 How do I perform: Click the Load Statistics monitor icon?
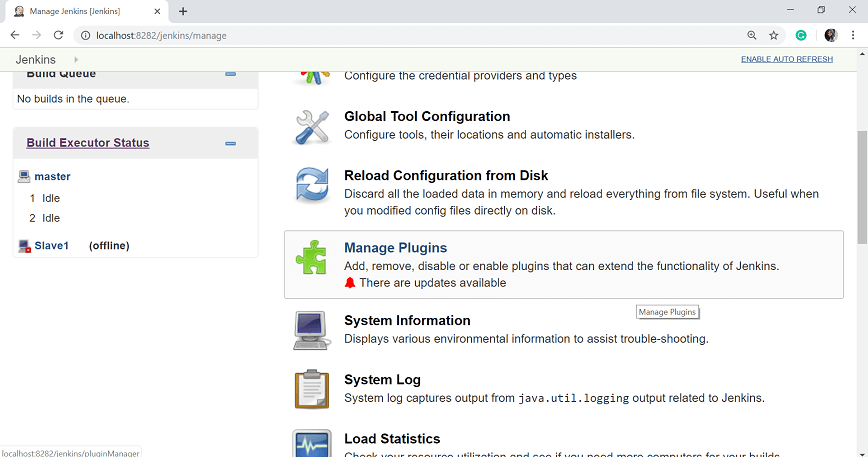tap(311, 444)
